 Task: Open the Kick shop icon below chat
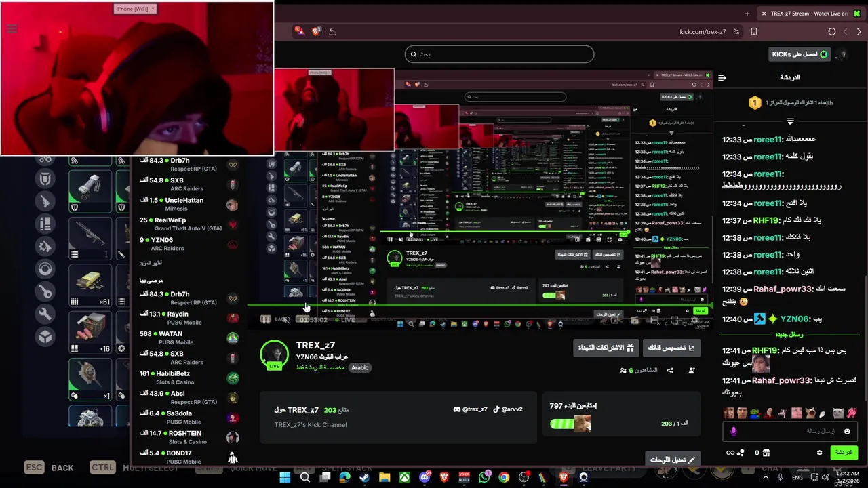click(766, 453)
